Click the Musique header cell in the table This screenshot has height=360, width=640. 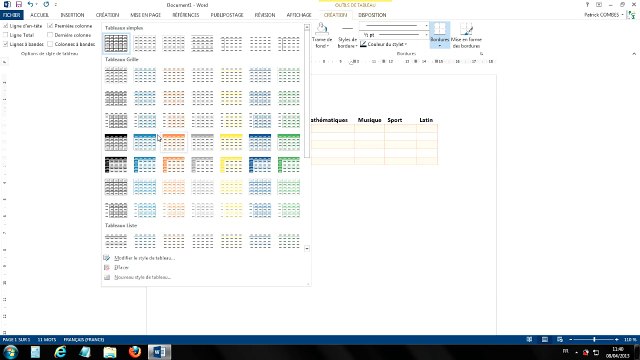point(369,120)
